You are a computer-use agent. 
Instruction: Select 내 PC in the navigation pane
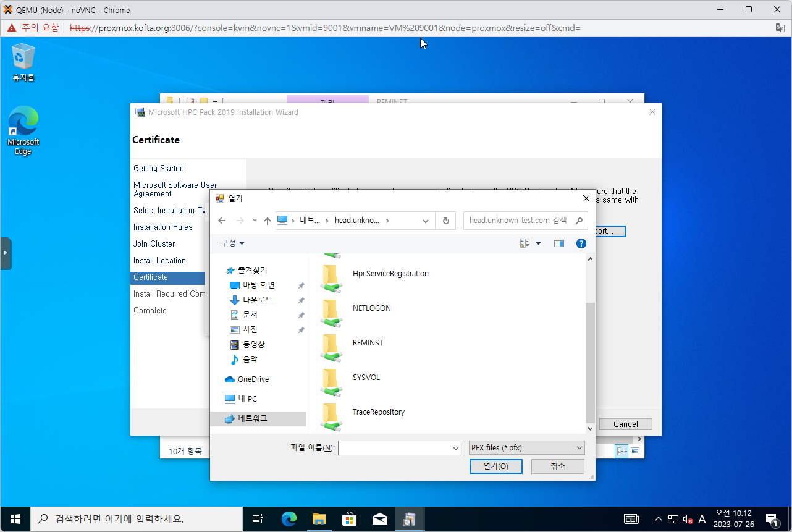(247, 399)
